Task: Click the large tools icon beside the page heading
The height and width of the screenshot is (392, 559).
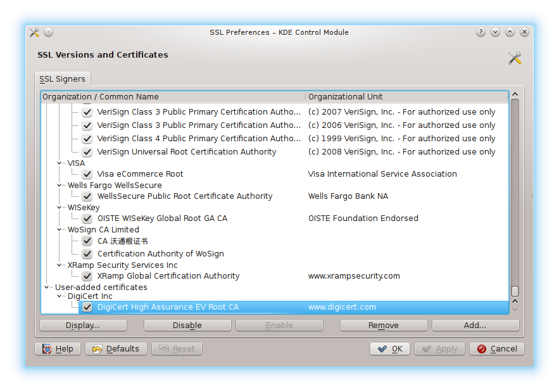Action: point(515,58)
